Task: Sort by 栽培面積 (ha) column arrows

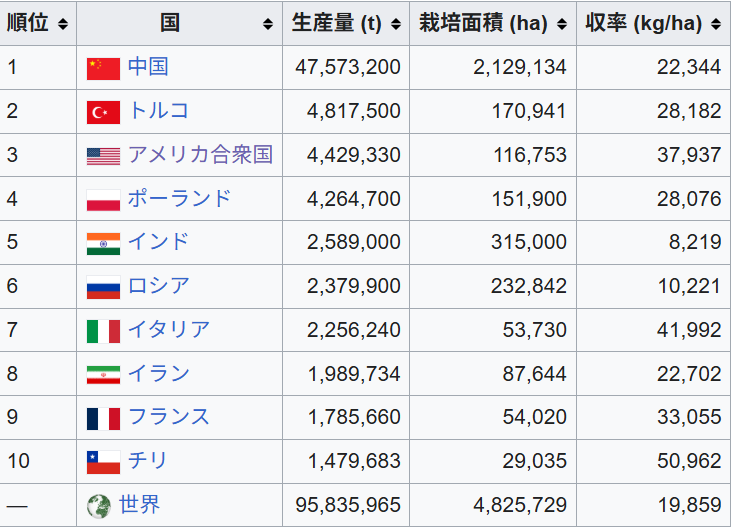Action: click(x=562, y=24)
